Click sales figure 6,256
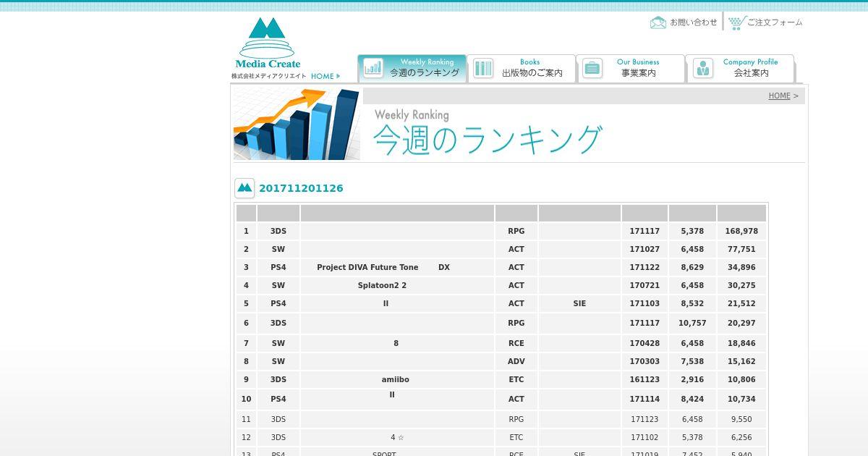This screenshot has height=456, width=868. [741, 437]
